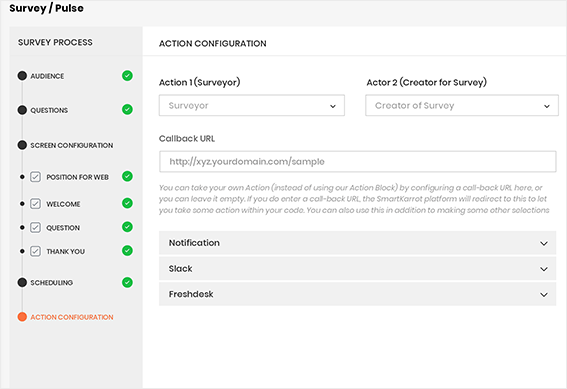Select the Action Configuration step

click(72, 317)
